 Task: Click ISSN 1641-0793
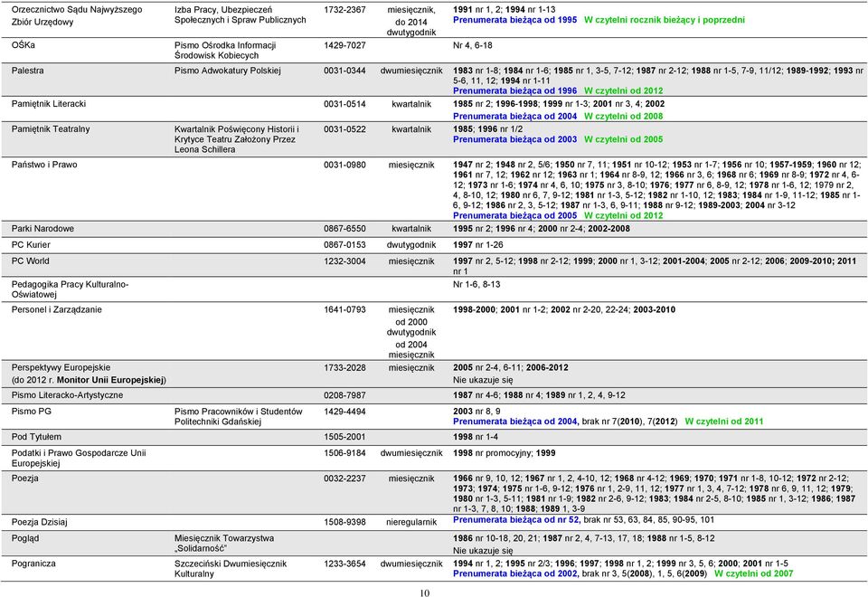pos(344,310)
